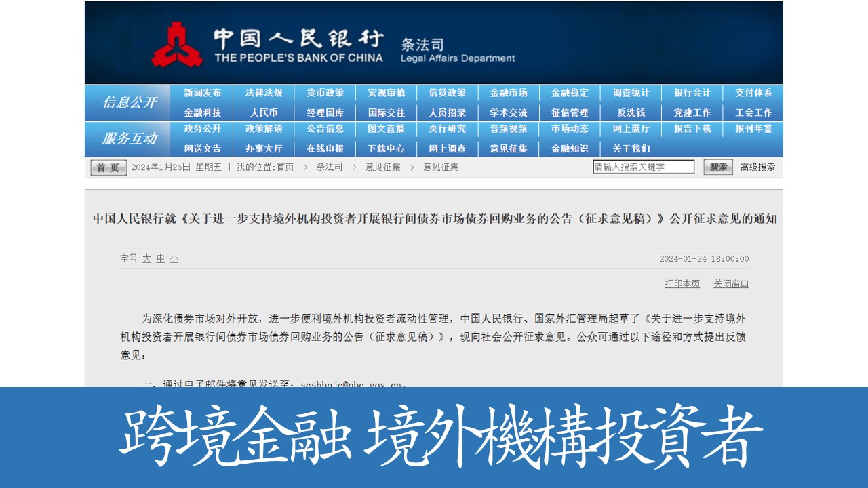This screenshot has height=488, width=868.
Task: Open 银行会计 in the navigation
Action: (x=692, y=93)
